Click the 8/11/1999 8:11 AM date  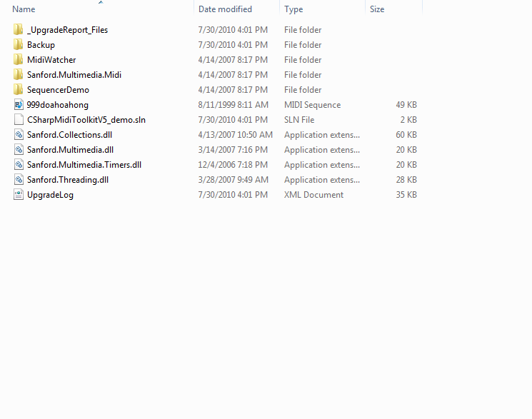tap(233, 105)
